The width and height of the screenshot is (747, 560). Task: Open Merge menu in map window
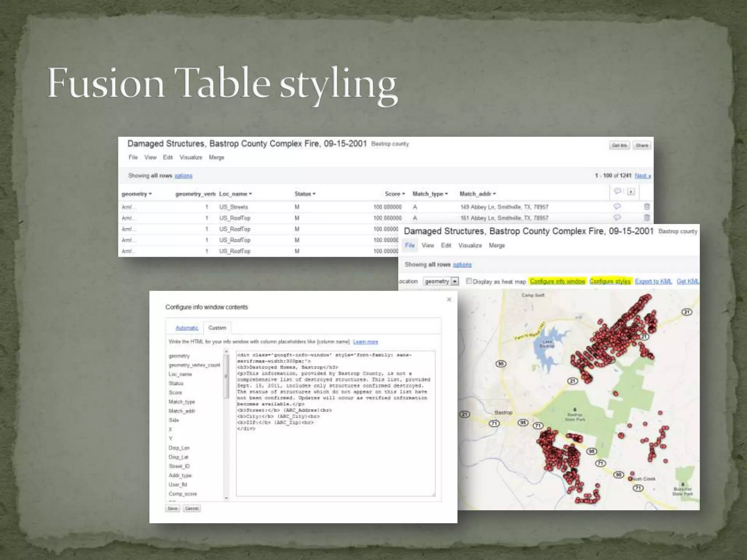[497, 245]
